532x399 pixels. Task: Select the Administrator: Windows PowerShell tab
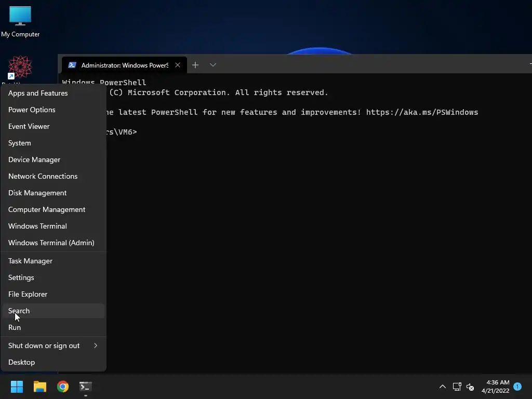[124, 65]
